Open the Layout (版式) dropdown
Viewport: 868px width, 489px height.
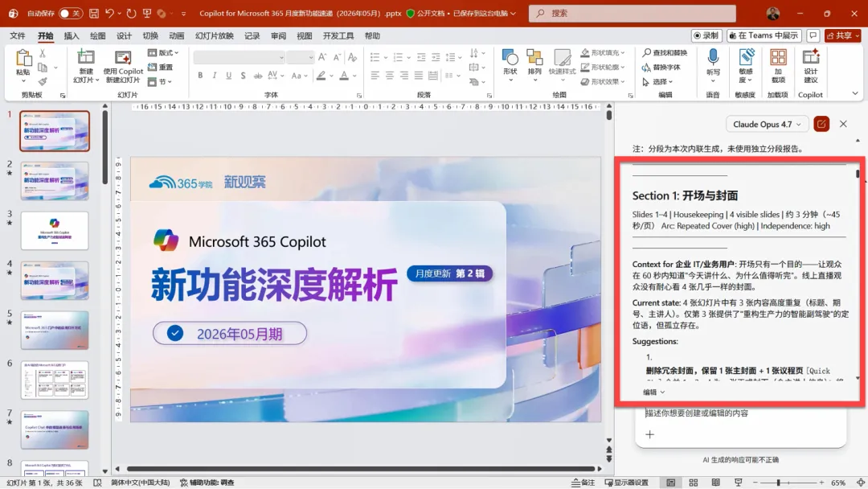tap(163, 52)
